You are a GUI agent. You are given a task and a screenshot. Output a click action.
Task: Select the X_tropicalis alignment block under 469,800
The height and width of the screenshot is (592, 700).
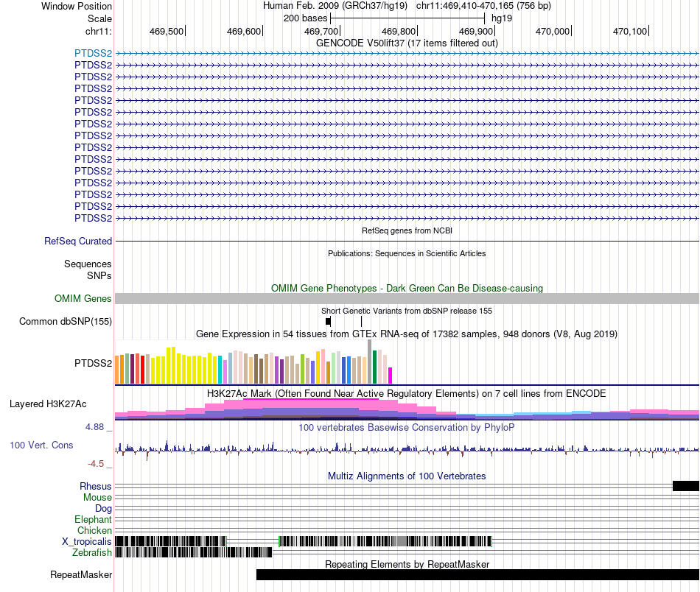(x=385, y=542)
